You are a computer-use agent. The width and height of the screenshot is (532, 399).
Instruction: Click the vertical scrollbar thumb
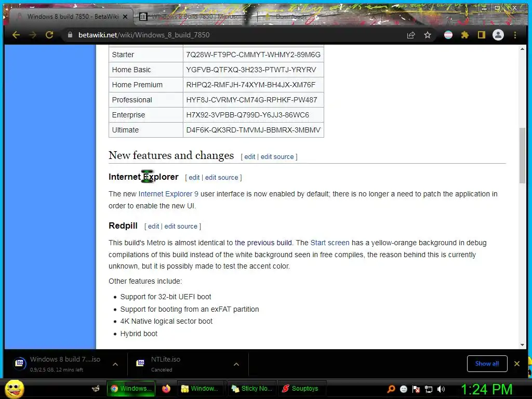(x=522, y=156)
